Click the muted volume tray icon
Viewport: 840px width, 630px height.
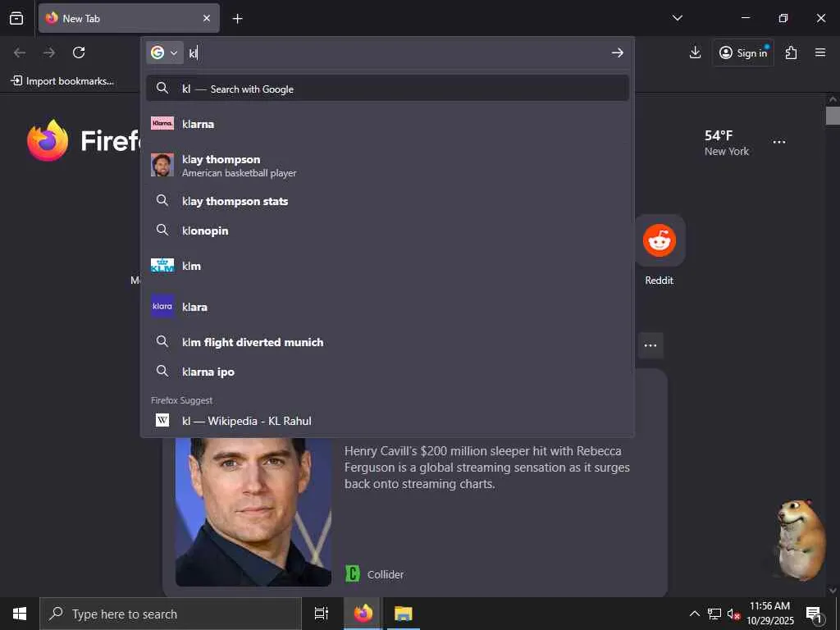pyautogui.click(x=733, y=614)
